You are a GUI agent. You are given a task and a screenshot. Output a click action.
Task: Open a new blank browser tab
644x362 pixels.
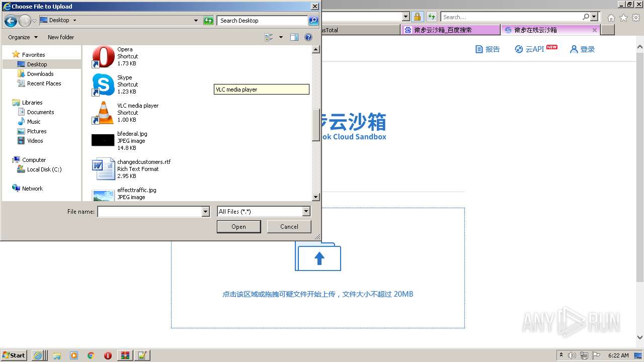click(608, 30)
